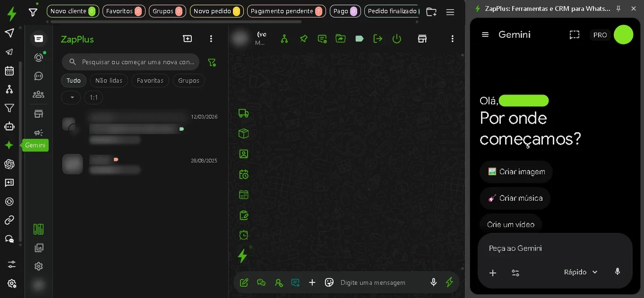Select the Não lidas chat filter
Viewport: 644px width, 298px height.
click(x=109, y=81)
